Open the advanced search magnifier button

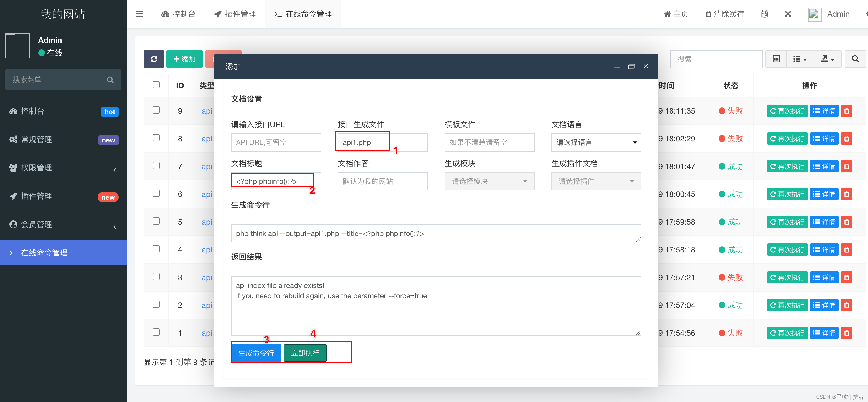tap(855, 59)
